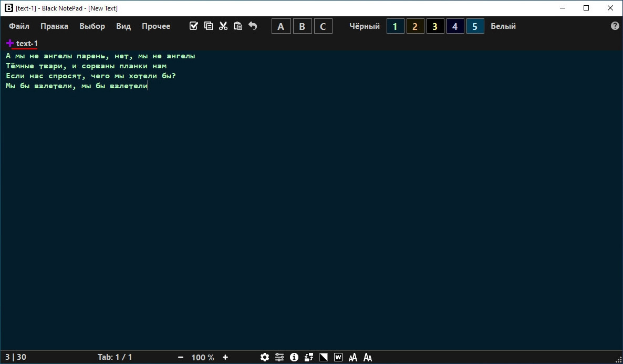
Task: Click the scissors cut icon
Action: [223, 26]
